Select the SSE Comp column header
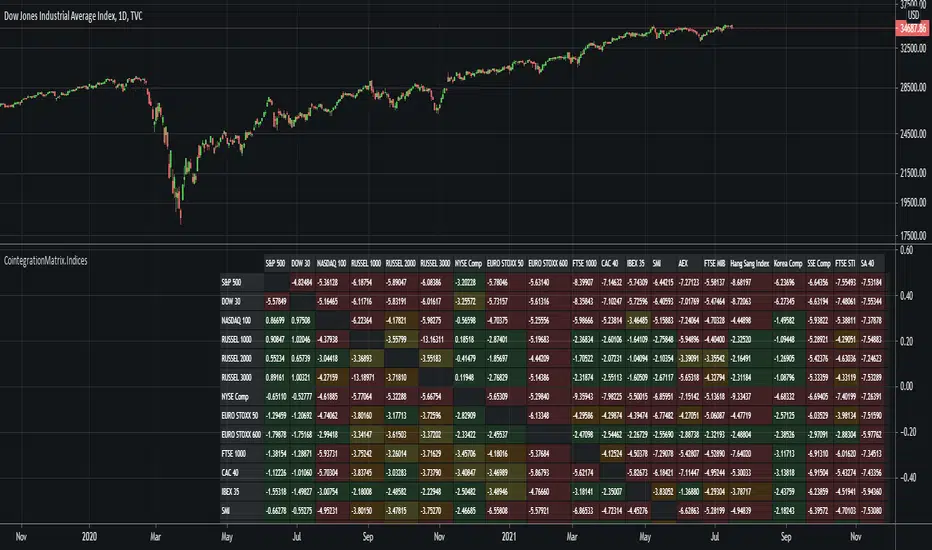This screenshot has height=550, width=932. [818, 263]
